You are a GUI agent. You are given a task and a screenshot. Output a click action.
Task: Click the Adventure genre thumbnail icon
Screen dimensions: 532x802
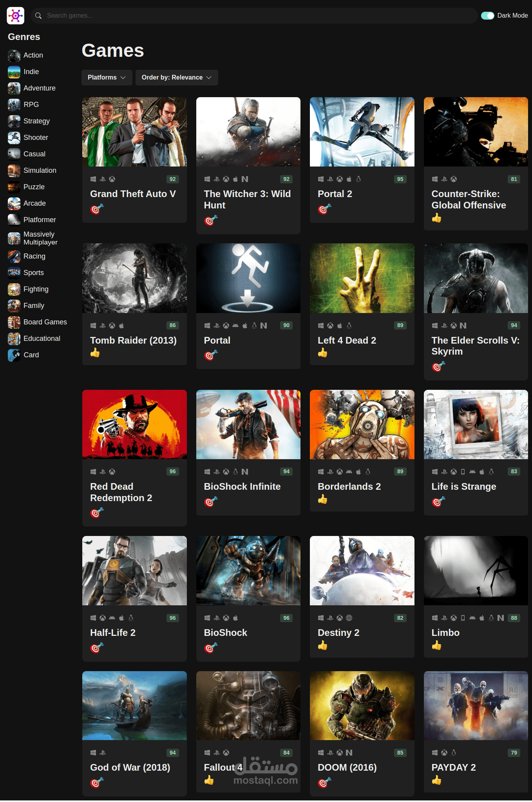(14, 89)
